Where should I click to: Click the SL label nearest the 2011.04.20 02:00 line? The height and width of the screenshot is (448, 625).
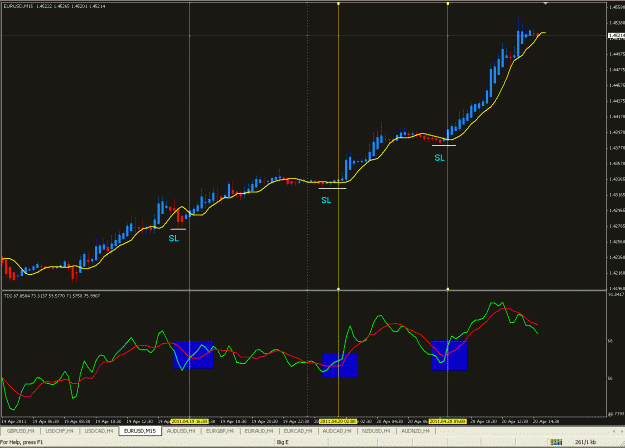(x=326, y=200)
